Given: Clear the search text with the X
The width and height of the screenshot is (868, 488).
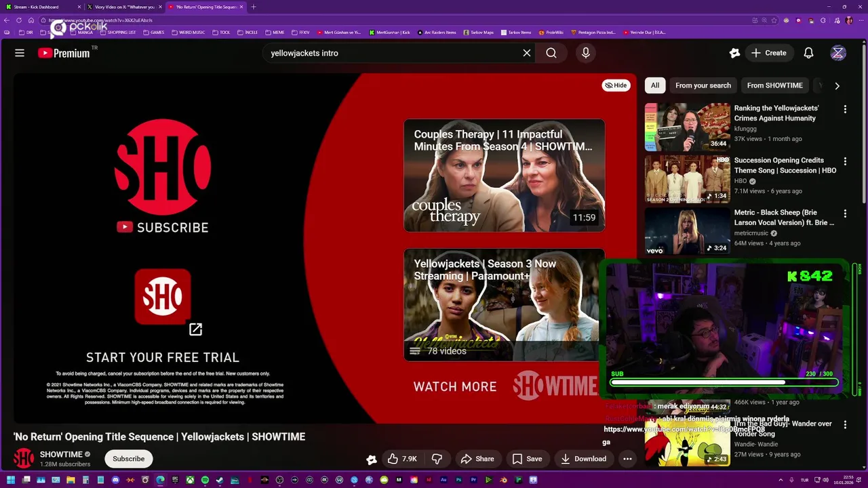Looking at the screenshot, I should coord(527,53).
